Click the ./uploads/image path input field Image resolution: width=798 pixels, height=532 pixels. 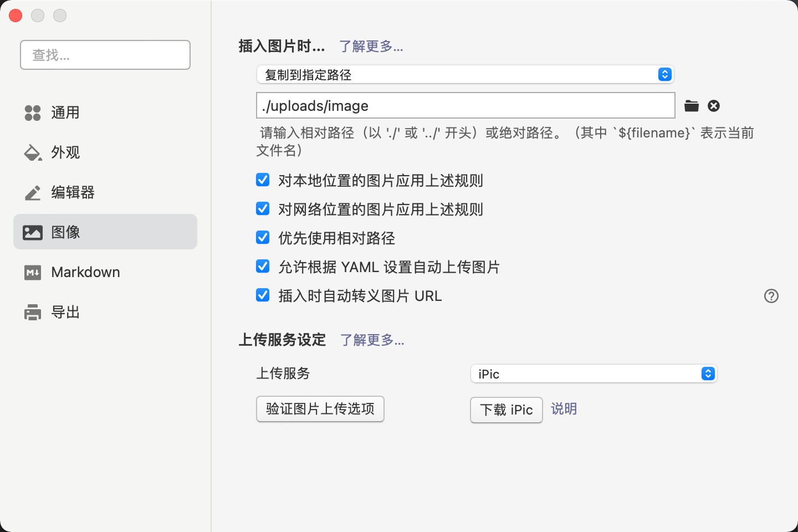click(x=465, y=105)
